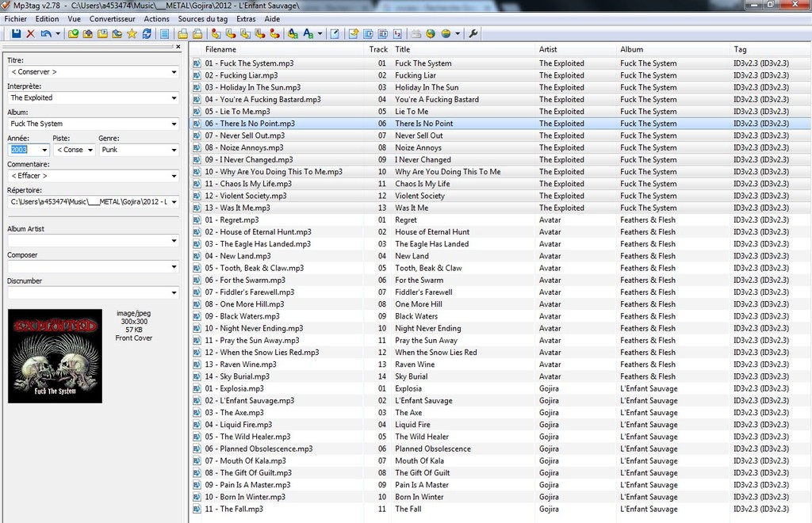Expand the Composer dropdown
Screen dimensions: 812x523
(x=174, y=267)
